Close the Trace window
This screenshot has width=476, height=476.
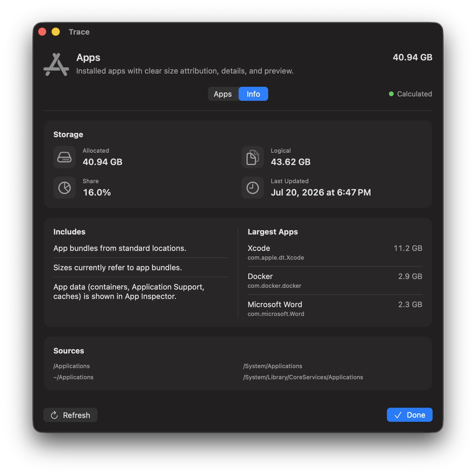[42, 32]
